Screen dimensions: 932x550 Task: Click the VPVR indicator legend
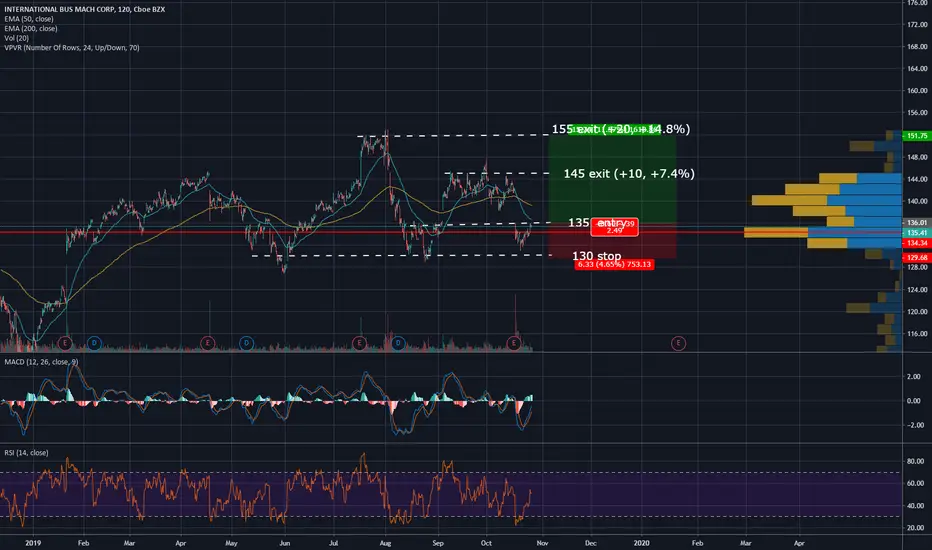[x=72, y=48]
